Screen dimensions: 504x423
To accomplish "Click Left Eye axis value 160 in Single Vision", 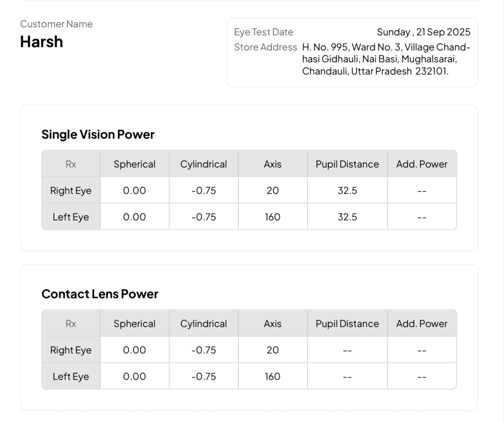I will click(x=273, y=217).
